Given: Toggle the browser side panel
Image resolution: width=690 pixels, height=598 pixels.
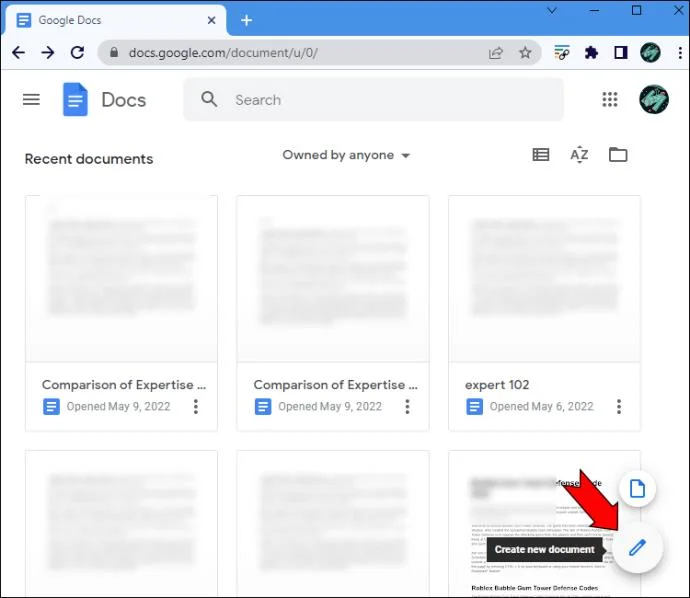Looking at the screenshot, I should coord(620,53).
